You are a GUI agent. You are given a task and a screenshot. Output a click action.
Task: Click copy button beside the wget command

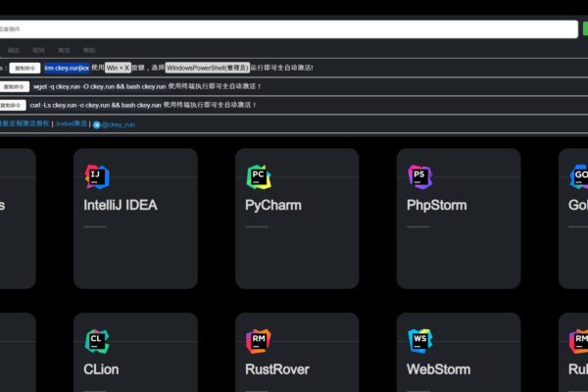coord(15,86)
